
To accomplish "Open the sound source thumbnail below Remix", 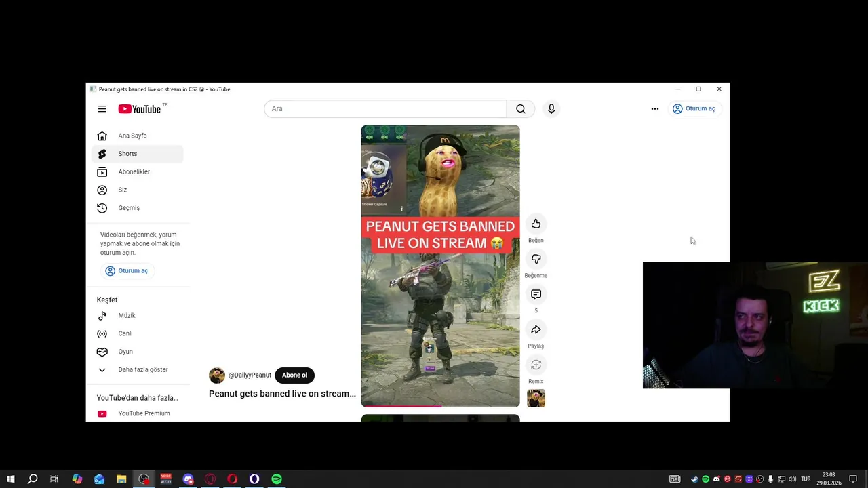I will pyautogui.click(x=536, y=399).
